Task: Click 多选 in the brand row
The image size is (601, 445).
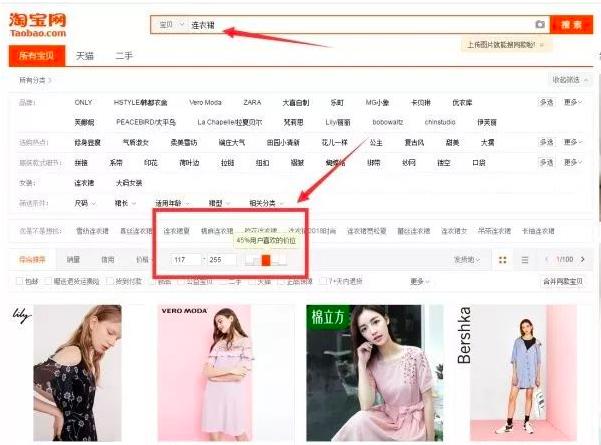Action: tap(546, 102)
